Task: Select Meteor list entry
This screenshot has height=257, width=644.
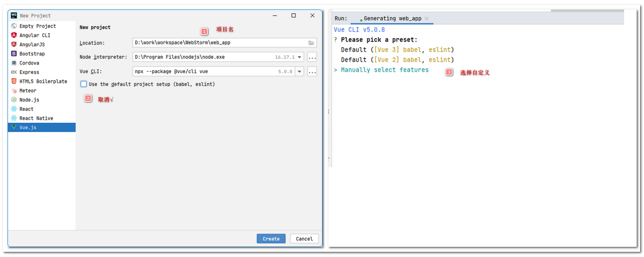Action: [42, 91]
